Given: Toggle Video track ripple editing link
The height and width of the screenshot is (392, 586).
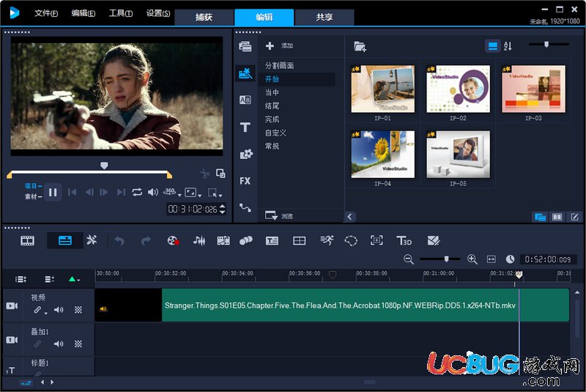Looking at the screenshot, I should (x=38, y=310).
